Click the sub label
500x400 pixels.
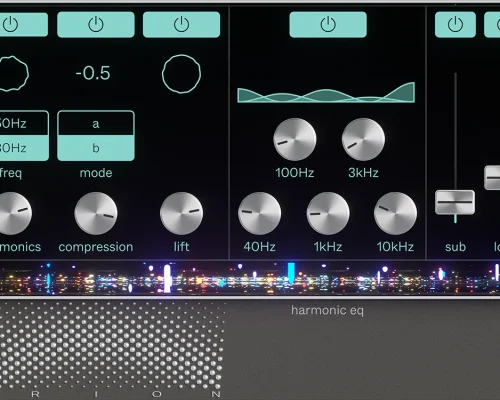pos(455,247)
